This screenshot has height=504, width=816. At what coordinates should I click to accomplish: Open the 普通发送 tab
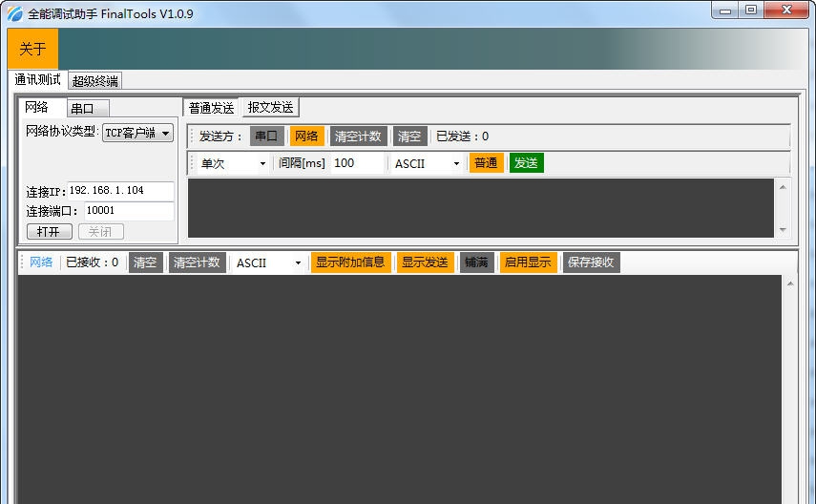tap(211, 108)
